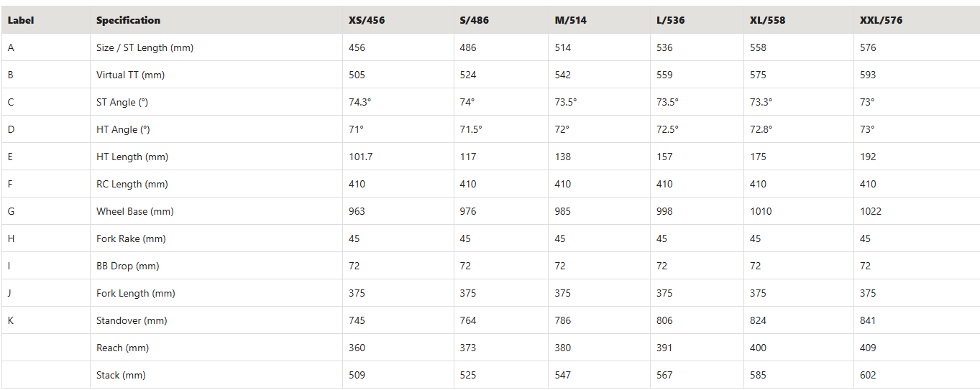
Task: Click the M/514 column header
Action: click(x=570, y=20)
